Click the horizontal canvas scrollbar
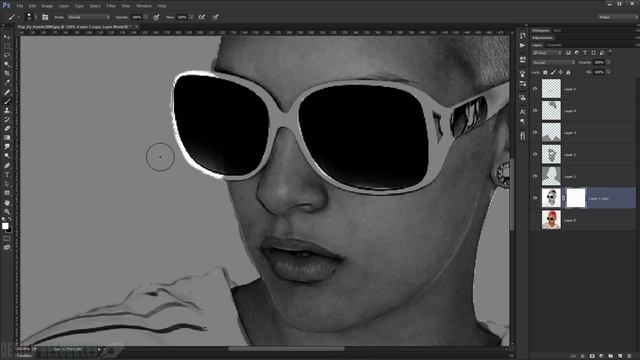 click(x=286, y=349)
